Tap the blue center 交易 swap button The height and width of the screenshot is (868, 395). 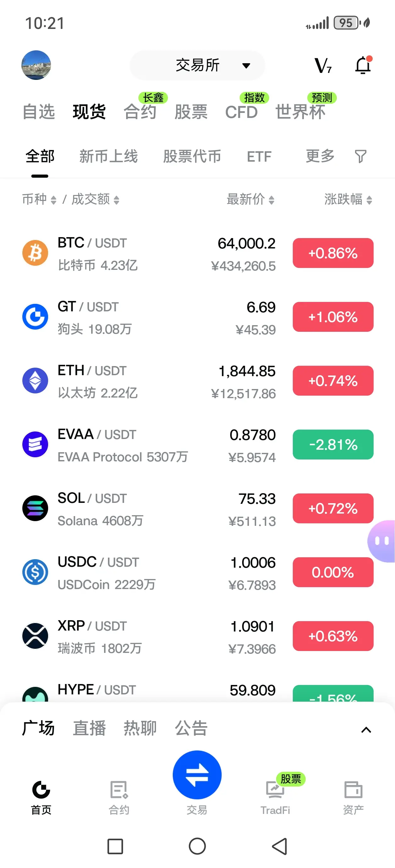point(197,775)
